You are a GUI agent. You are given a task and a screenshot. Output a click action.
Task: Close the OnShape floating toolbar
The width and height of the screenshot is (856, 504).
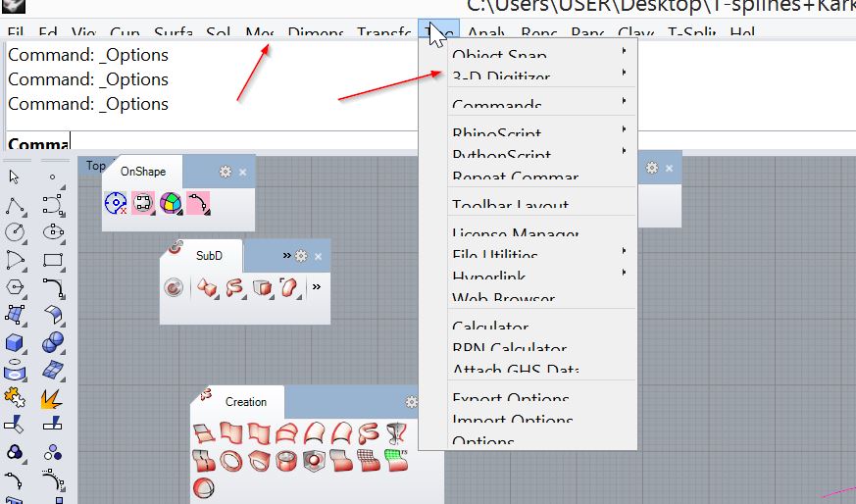pyautogui.click(x=243, y=173)
